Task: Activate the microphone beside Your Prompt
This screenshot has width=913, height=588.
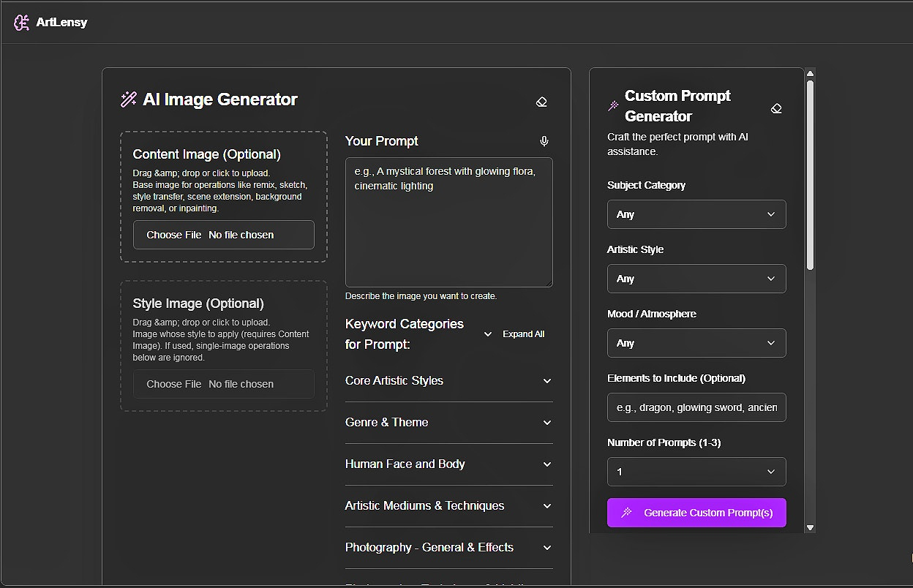Action: pos(544,141)
